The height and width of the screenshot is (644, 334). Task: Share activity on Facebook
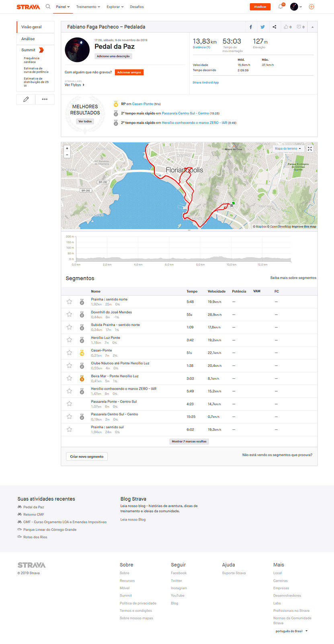tap(251, 27)
